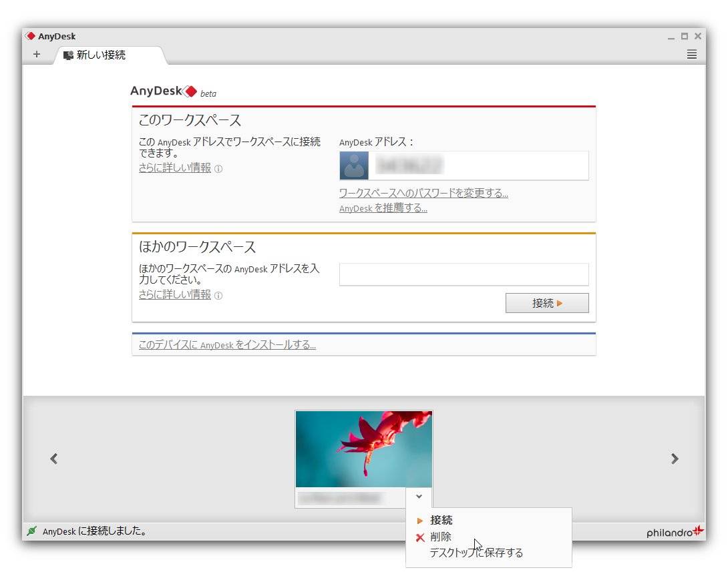Click the AnyDesk に接続しました status text

pyautogui.click(x=94, y=531)
